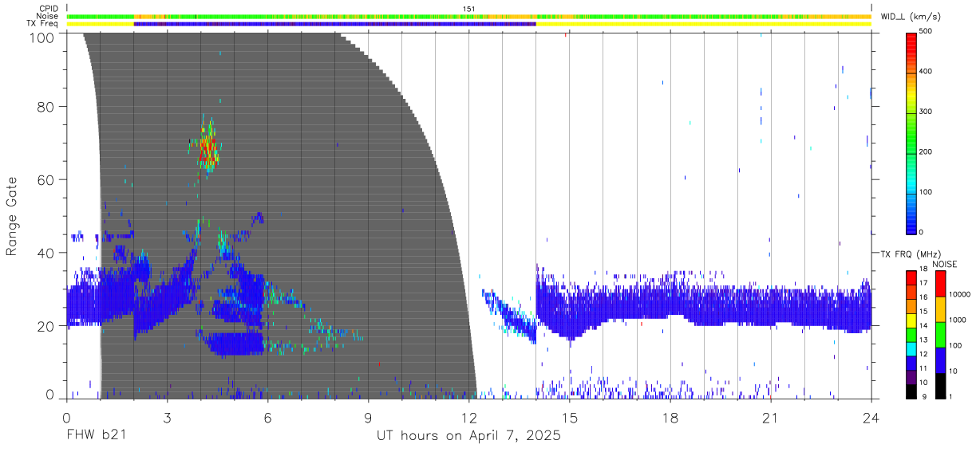980x452 pixels.
Task: Click the UT hours on April 7, 2025 title
Action: click(468, 436)
